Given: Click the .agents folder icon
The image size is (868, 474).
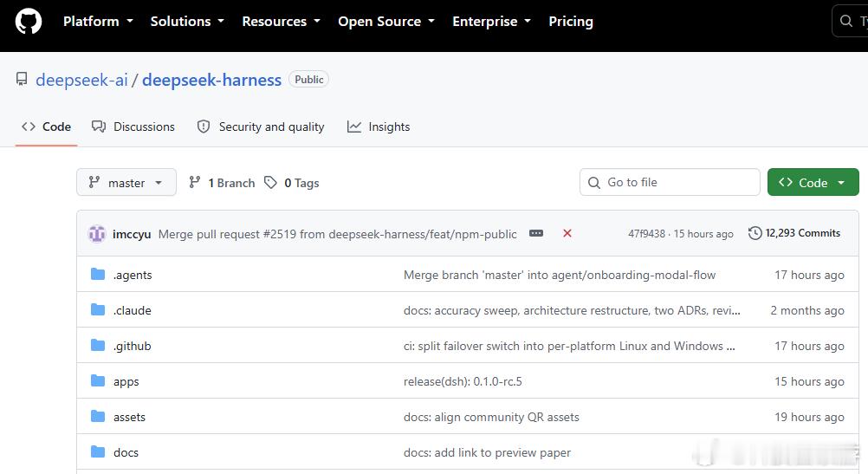Looking at the screenshot, I should [98, 274].
